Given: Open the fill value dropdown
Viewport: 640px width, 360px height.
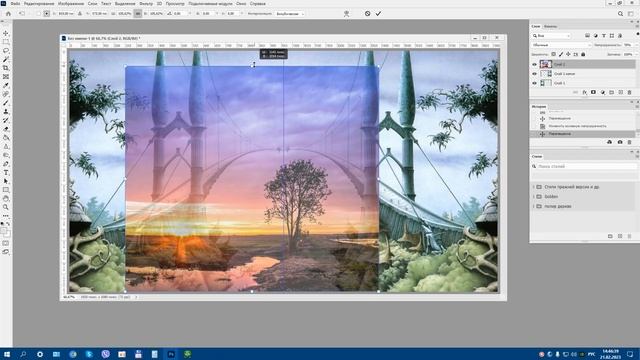Looking at the screenshot, I should 636,54.
